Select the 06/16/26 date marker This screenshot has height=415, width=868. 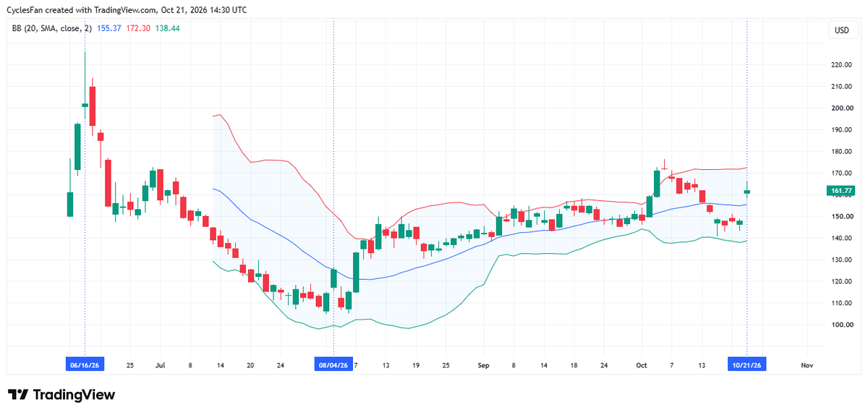[85, 365]
